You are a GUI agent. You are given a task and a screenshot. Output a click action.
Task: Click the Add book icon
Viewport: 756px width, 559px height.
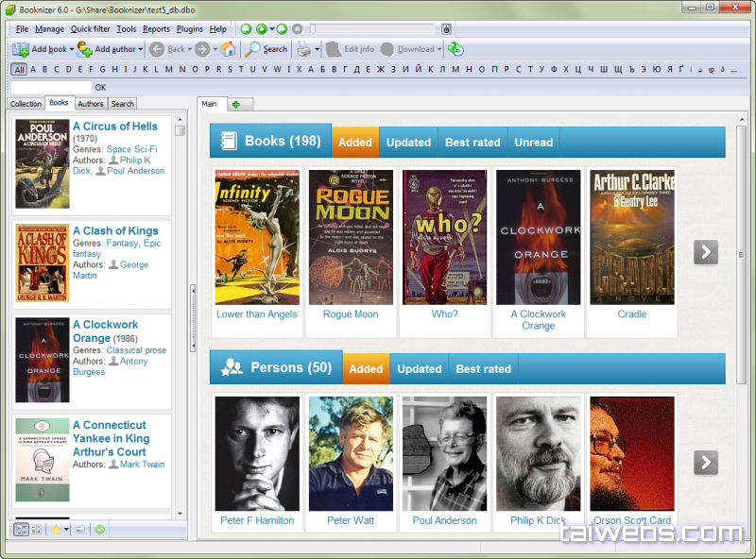tap(21, 49)
